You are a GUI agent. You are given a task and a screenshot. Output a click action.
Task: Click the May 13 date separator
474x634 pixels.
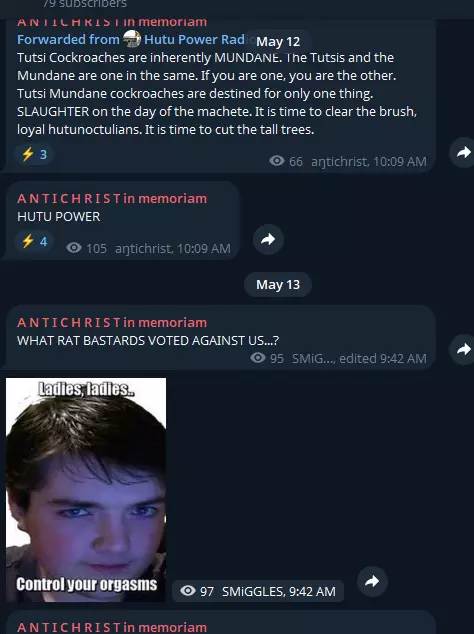pos(278,285)
